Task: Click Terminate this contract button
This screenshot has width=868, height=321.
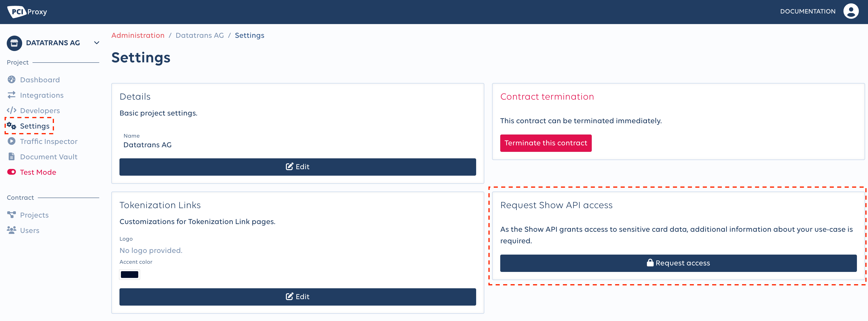Action: click(546, 143)
